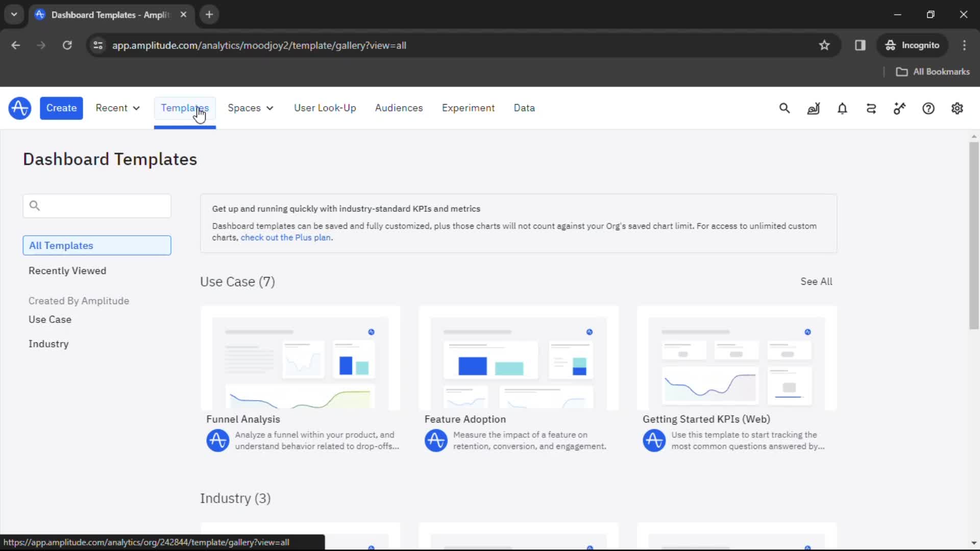
Task: Open the Templates menu item
Action: tap(184, 108)
